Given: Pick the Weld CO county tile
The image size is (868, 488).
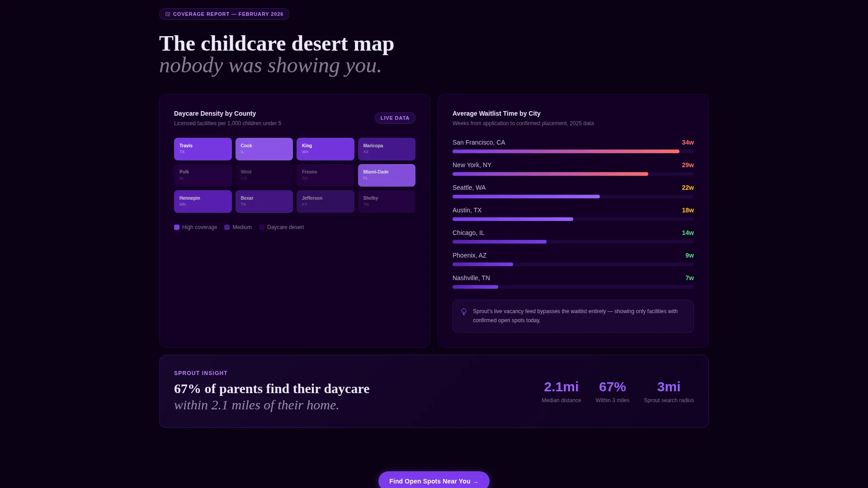Looking at the screenshot, I should (264, 175).
